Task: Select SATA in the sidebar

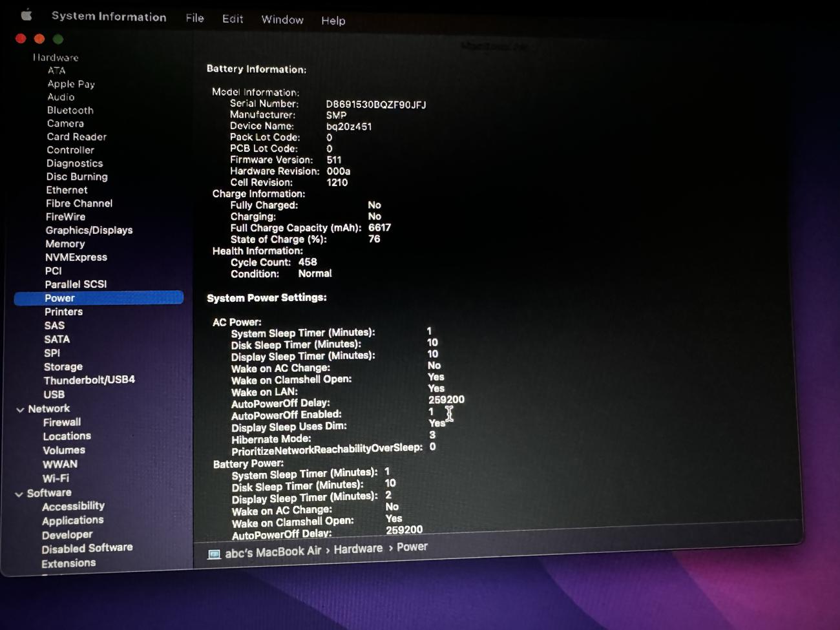Action: pos(57,339)
